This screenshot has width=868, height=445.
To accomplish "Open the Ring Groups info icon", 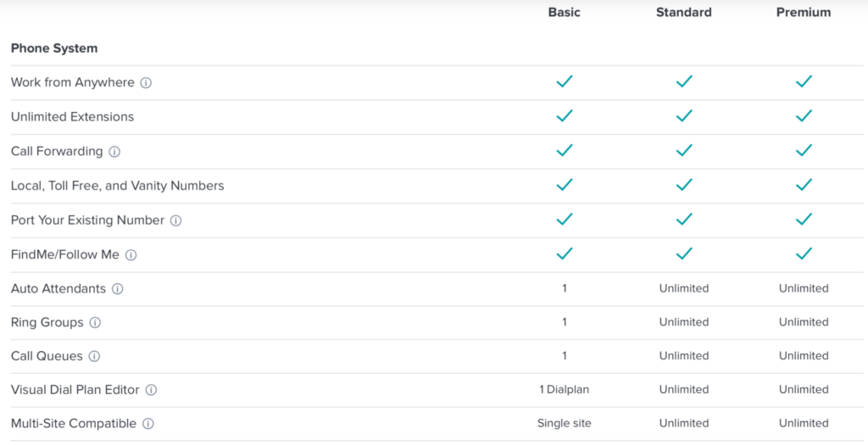I will (95, 323).
